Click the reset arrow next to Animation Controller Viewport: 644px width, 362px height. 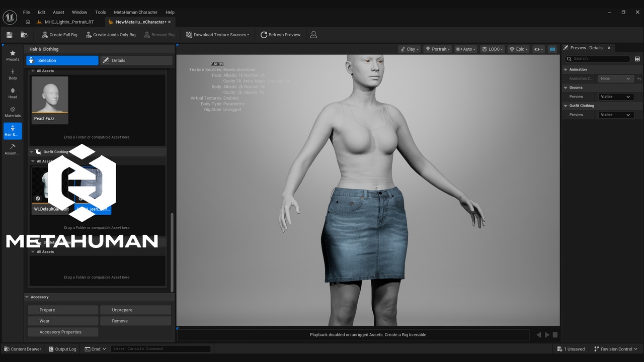point(639,78)
